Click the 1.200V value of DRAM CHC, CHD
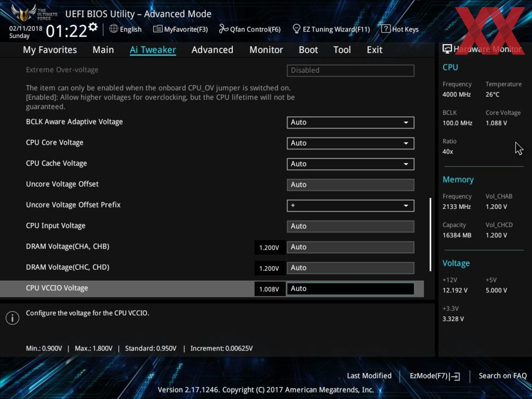Screen dimensions: 532x399 point(269,268)
